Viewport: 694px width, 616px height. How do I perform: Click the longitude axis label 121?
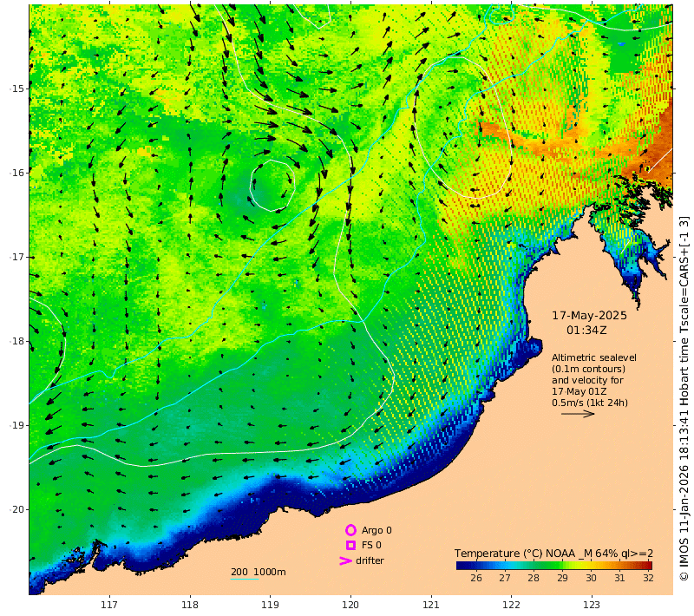pyautogui.click(x=430, y=605)
